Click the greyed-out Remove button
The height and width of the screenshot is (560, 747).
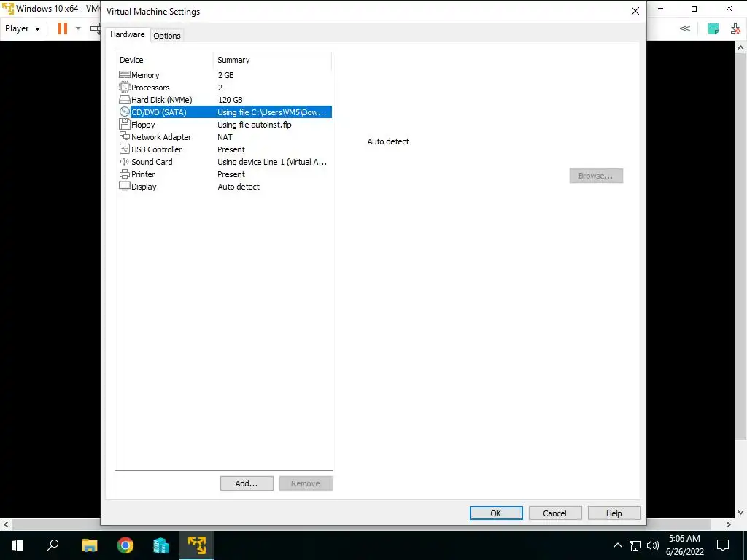[x=306, y=483]
